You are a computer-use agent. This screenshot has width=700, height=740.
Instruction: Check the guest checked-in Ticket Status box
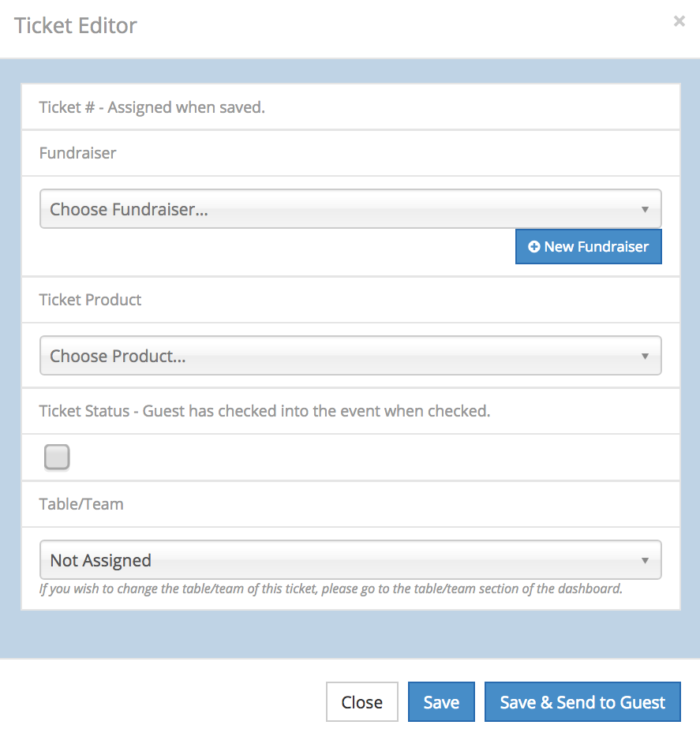(x=57, y=458)
